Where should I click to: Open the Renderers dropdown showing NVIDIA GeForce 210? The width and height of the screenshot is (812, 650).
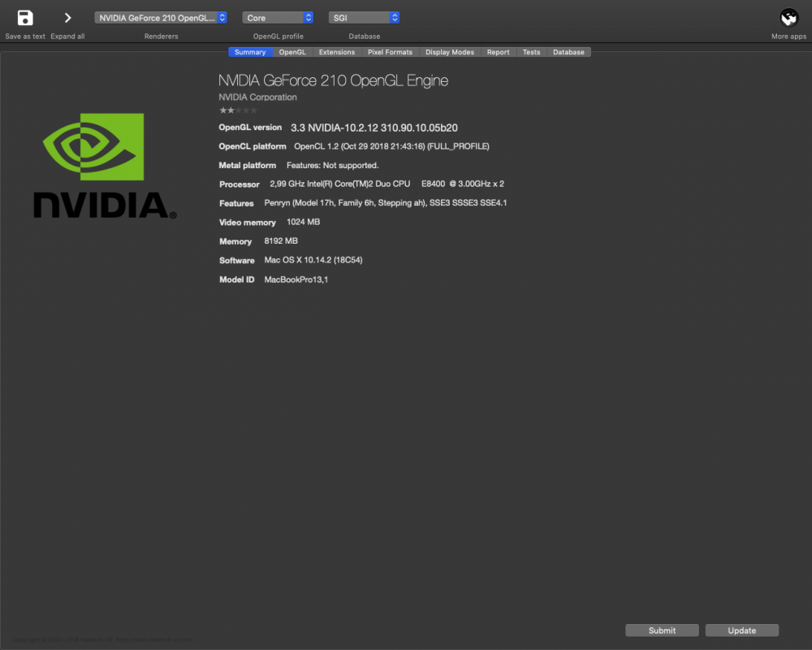click(x=161, y=18)
